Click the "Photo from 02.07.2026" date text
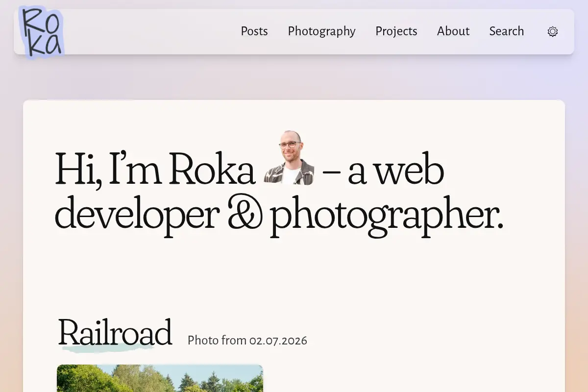Viewport: 588px width, 392px height. point(247,340)
